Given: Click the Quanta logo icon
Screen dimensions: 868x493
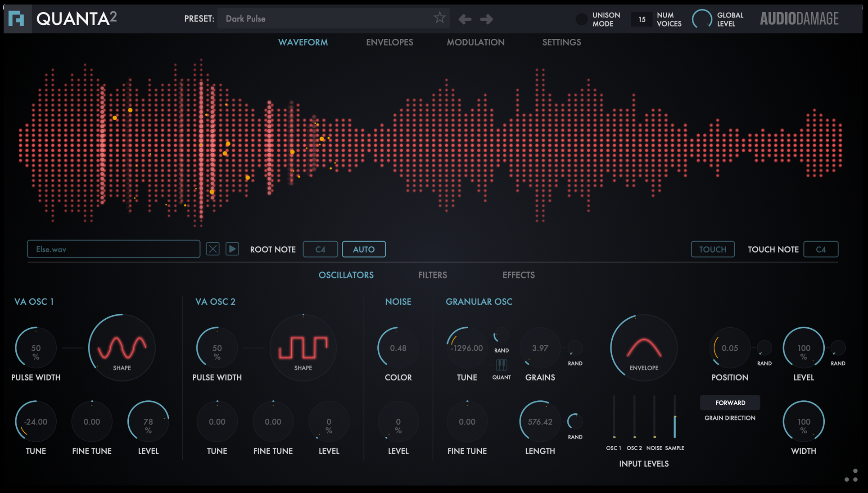Looking at the screenshot, I should coord(17,19).
